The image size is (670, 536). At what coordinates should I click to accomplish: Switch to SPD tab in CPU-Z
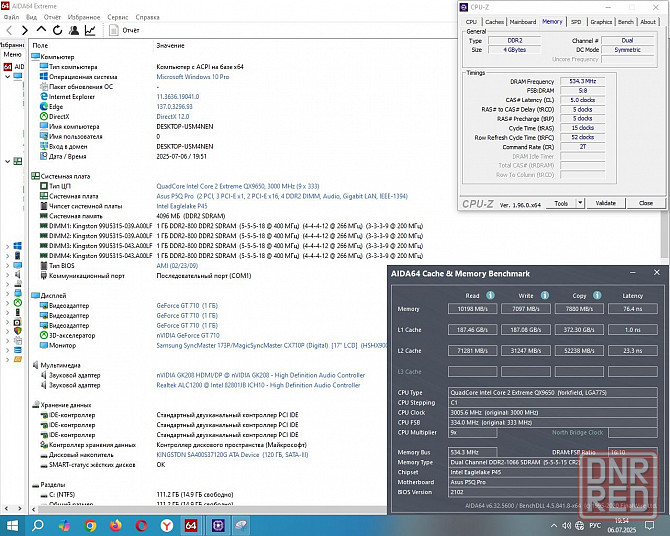click(576, 22)
